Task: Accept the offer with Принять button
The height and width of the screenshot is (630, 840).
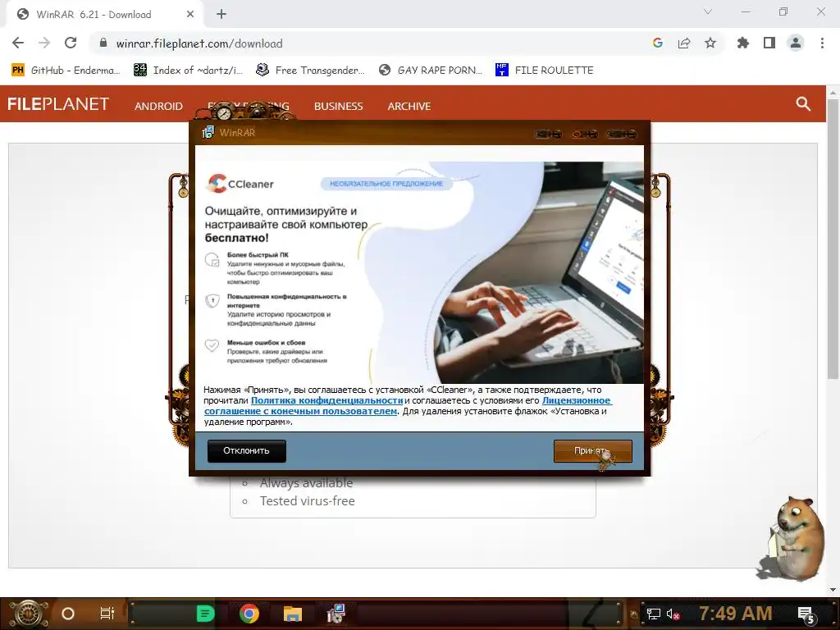Action: pyautogui.click(x=592, y=450)
